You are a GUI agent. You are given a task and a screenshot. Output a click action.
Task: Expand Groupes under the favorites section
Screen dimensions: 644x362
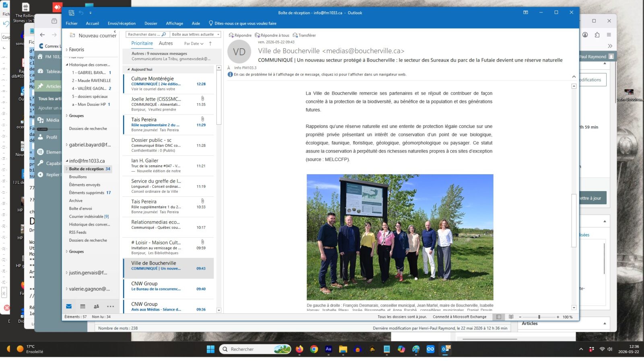pos(67,116)
